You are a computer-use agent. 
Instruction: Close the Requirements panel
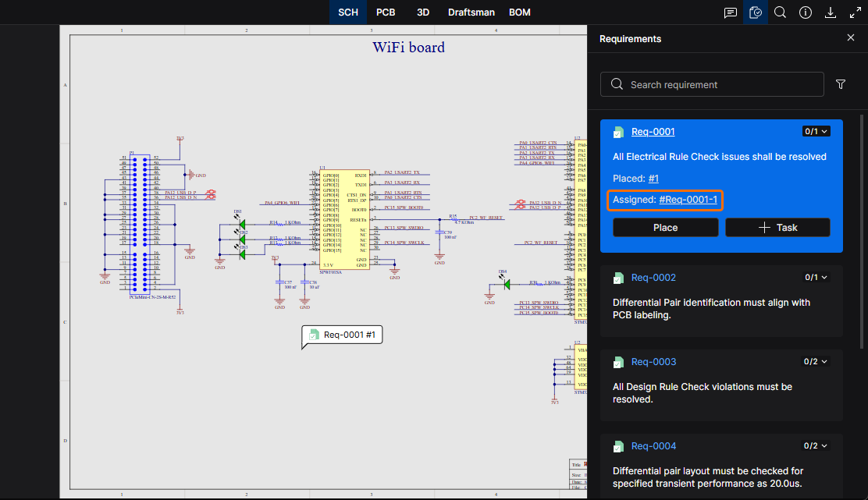[851, 38]
